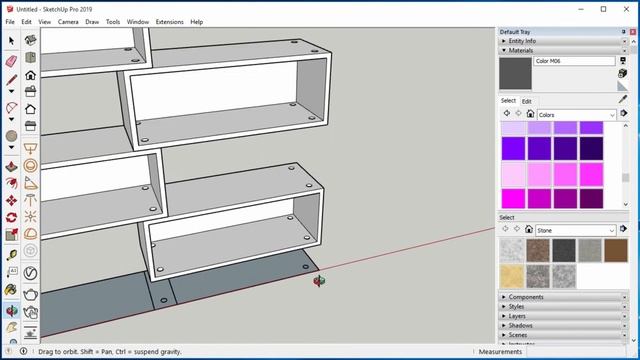The width and height of the screenshot is (640, 360).
Task: Select the Pan hand tool
Action: (x=11, y=327)
